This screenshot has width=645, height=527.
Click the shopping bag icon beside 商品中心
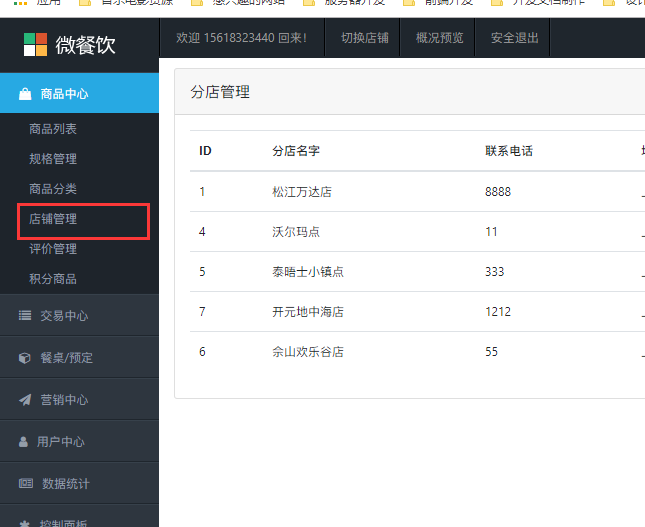[x=25, y=94]
